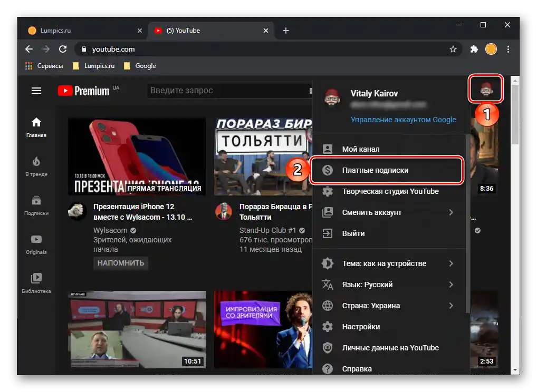537x392 pixels.
Task: Click the Творческая студия YouTube menu icon
Action: (x=328, y=191)
